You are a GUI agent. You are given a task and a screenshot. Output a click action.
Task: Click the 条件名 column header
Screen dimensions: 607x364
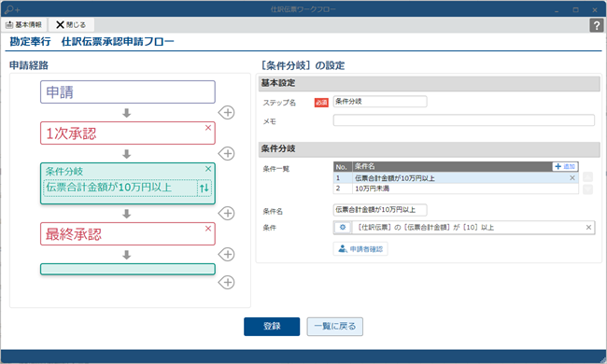tap(452, 167)
